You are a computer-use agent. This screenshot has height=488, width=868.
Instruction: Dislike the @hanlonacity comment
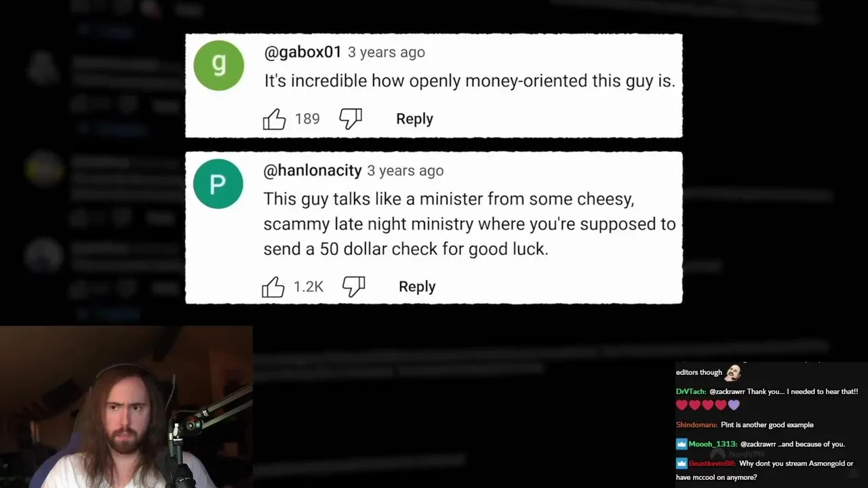click(353, 287)
